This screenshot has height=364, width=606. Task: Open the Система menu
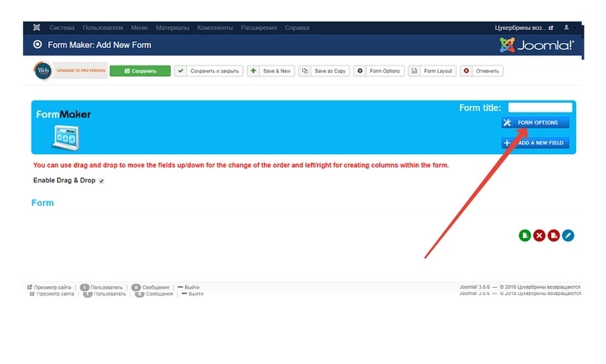pyautogui.click(x=61, y=28)
